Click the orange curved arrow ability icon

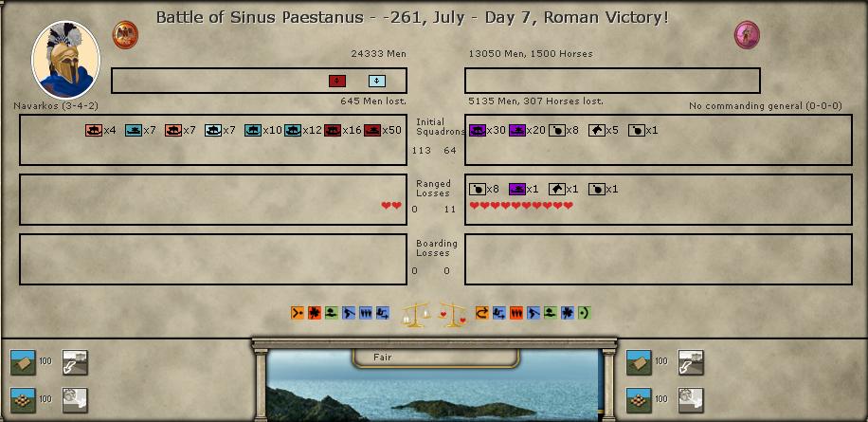pyautogui.click(x=481, y=312)
